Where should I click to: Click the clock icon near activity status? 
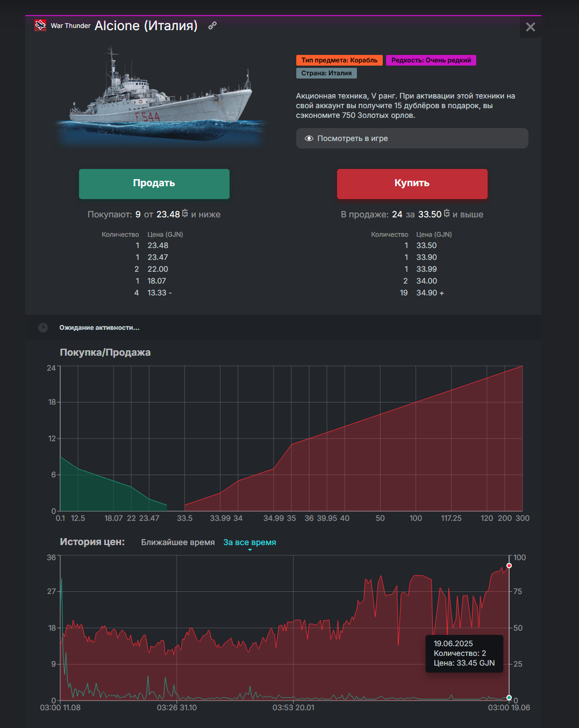coord(43,328)
